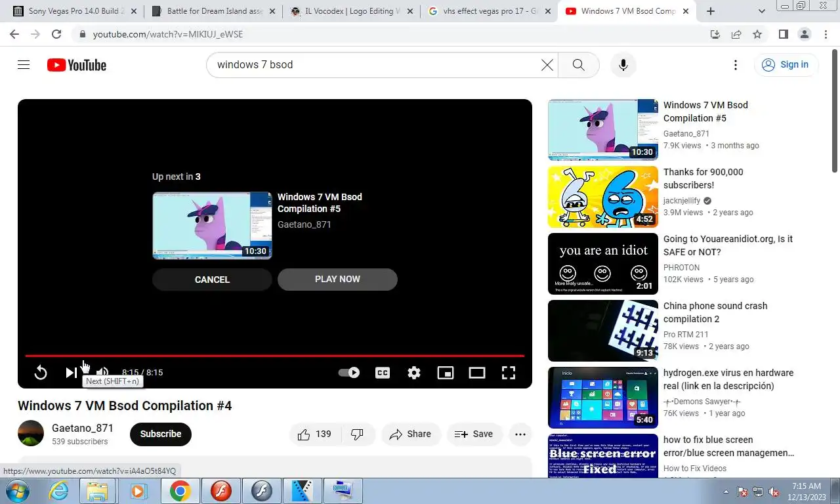This screenshot has width=840, height=504.
Task: Click the Share button
Action: pyautogui.click(x=410, y=434)
